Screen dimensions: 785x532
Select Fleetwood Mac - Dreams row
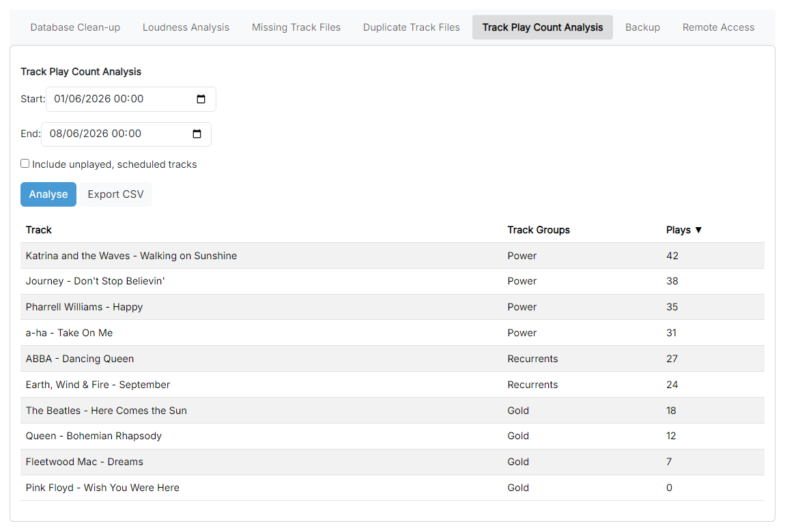point(392,462)
